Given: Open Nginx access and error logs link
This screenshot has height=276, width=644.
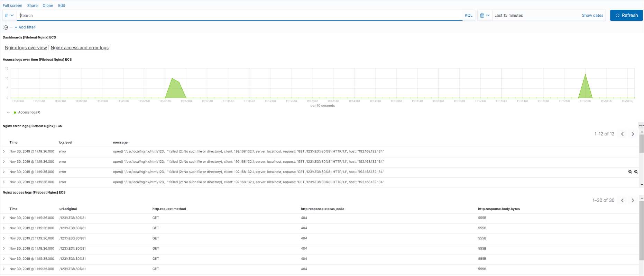Looking at the screenshot, I should click(x=80, y=48).
